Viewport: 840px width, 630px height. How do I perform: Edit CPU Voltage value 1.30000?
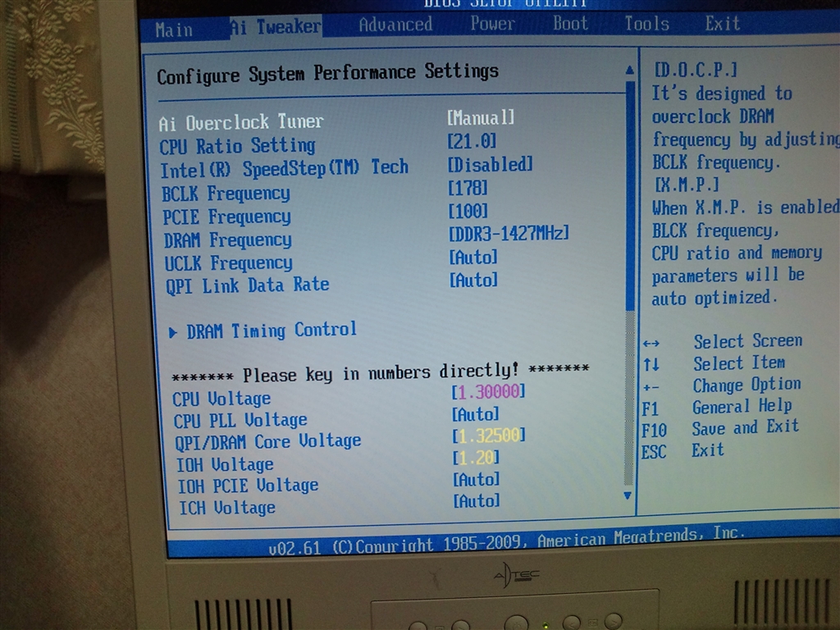pos(488,391)
